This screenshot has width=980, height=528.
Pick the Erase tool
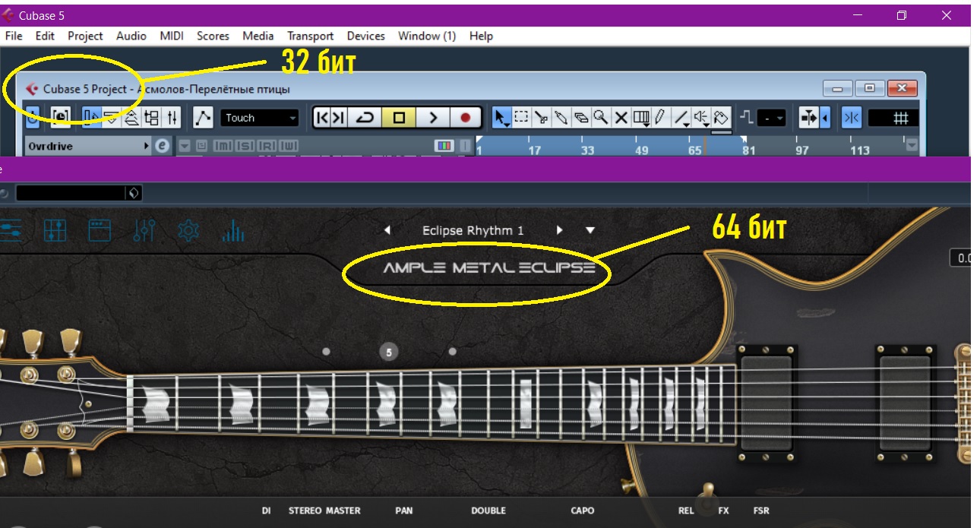pos(581,117)
